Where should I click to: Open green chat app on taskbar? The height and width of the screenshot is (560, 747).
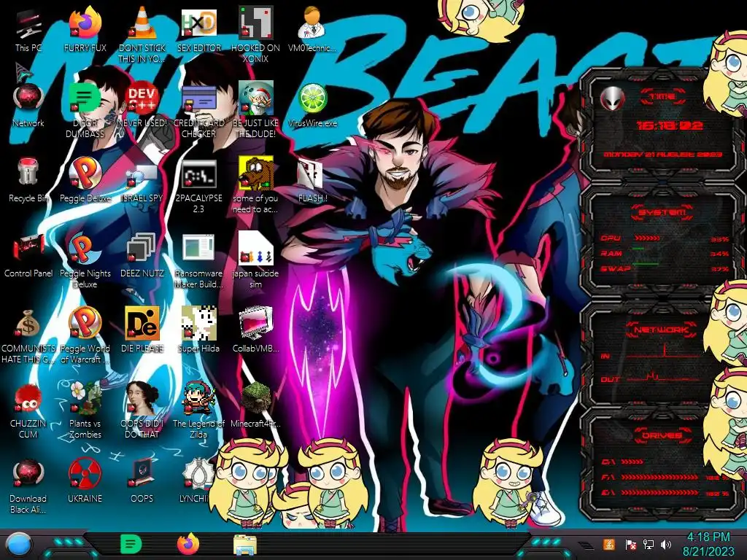tap(131, 544)
